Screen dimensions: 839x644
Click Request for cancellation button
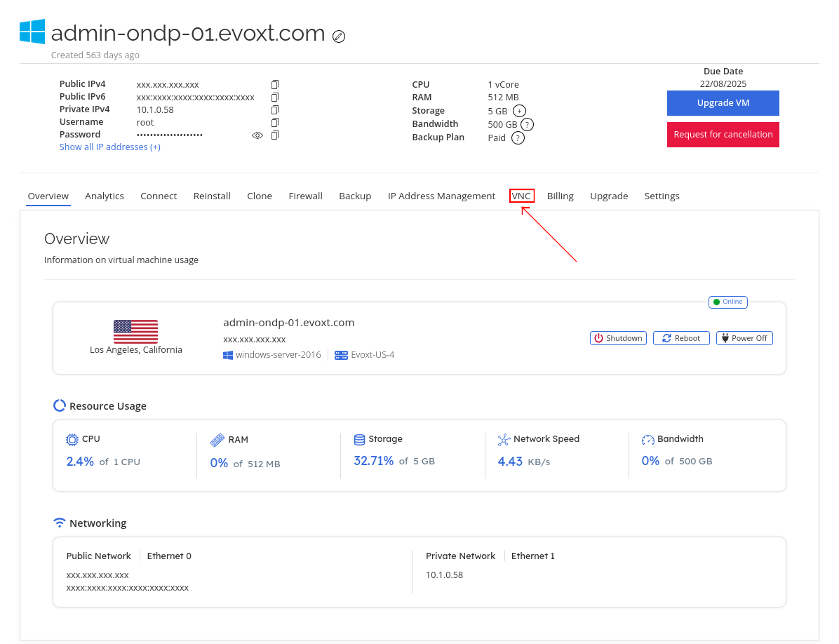(x=723, y=135)
